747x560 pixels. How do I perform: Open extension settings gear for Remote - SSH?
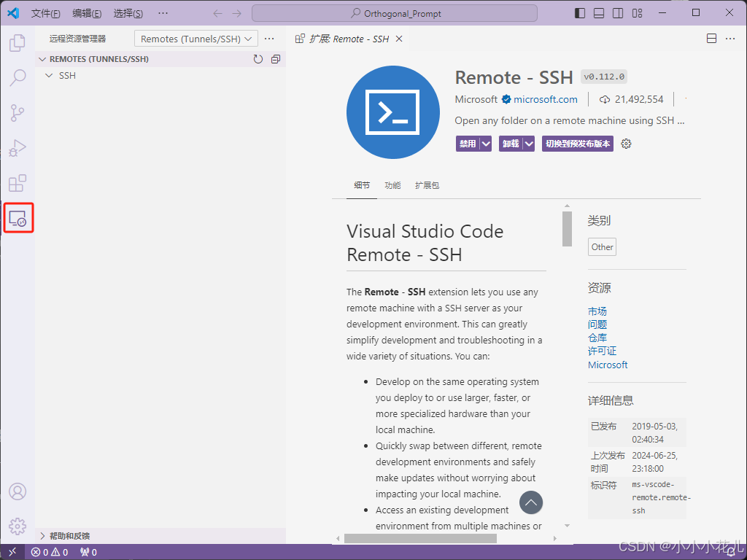pyautogui.click(x=627, y=144)
